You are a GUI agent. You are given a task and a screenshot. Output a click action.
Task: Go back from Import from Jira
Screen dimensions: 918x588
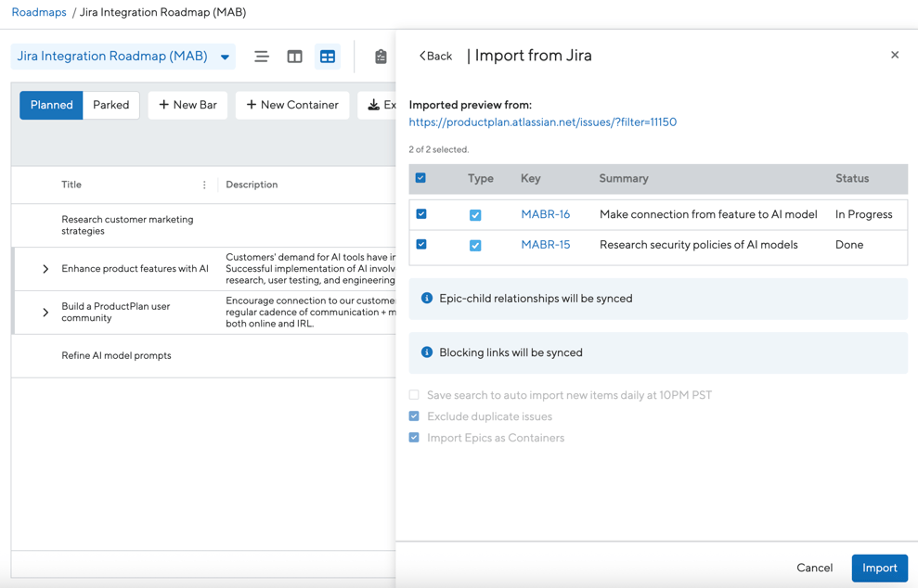click(x=436, y=57)
